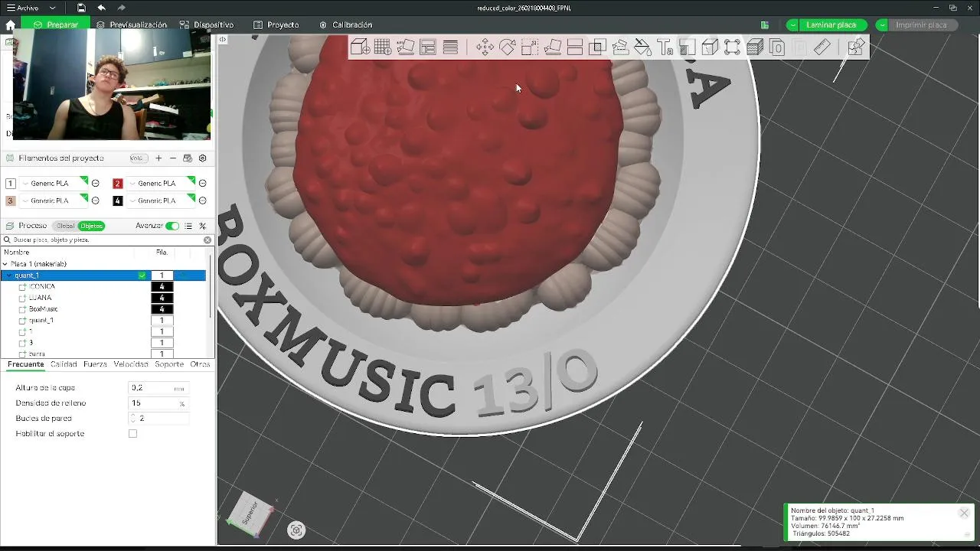Switch Proceso to Global mode
This screenshot has height=551, width=980.
click(x=65, y=226)
